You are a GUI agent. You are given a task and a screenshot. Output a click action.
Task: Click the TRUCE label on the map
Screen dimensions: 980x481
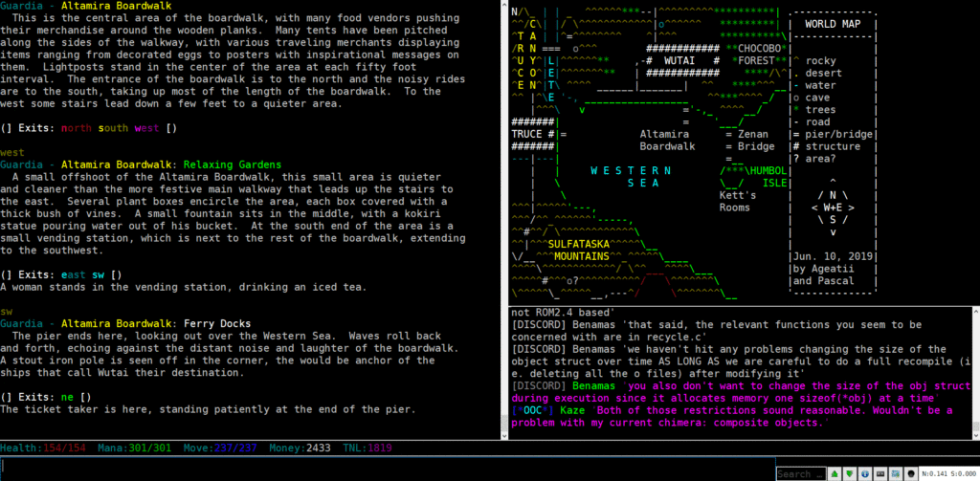(527, 134)
